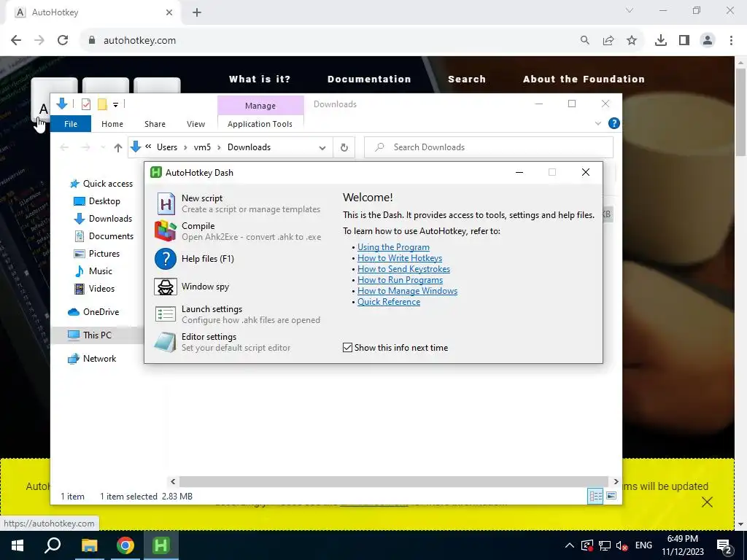Toggle Show this info next time checkbox
The width and height of the screenshot is (747, 560).
pos(347,348)
